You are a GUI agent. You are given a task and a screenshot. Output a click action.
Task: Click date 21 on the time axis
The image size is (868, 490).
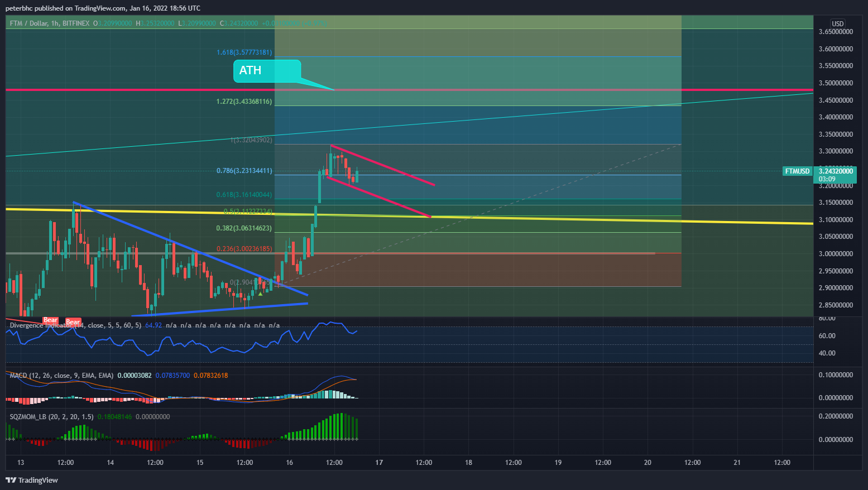click(737, 463)
